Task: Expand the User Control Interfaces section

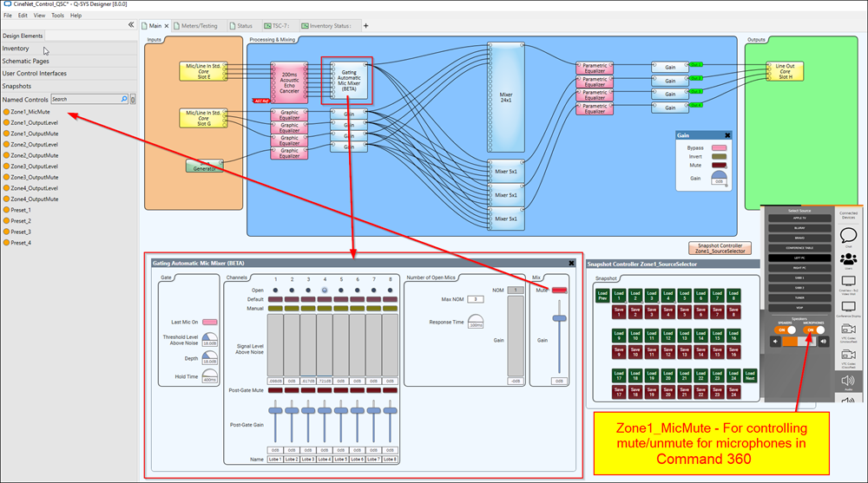Action: 35,74
